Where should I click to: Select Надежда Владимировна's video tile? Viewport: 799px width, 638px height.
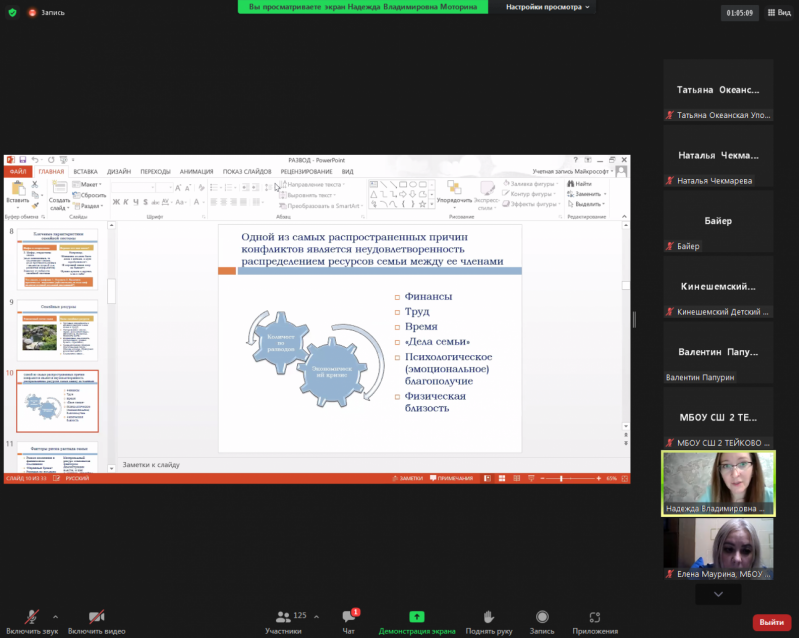tap(718, 483)
